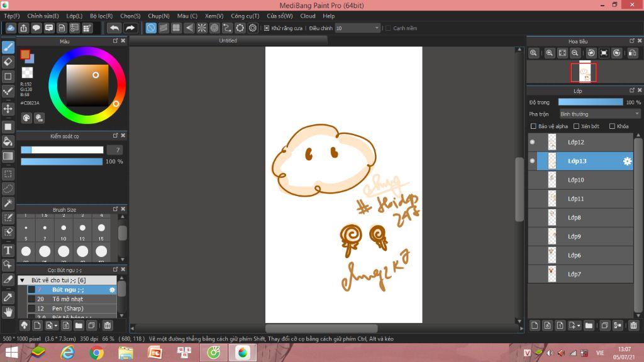Hide the Lớp13 layer
The width and height of the screenshot is (644, 362).
tap(532, 161)
